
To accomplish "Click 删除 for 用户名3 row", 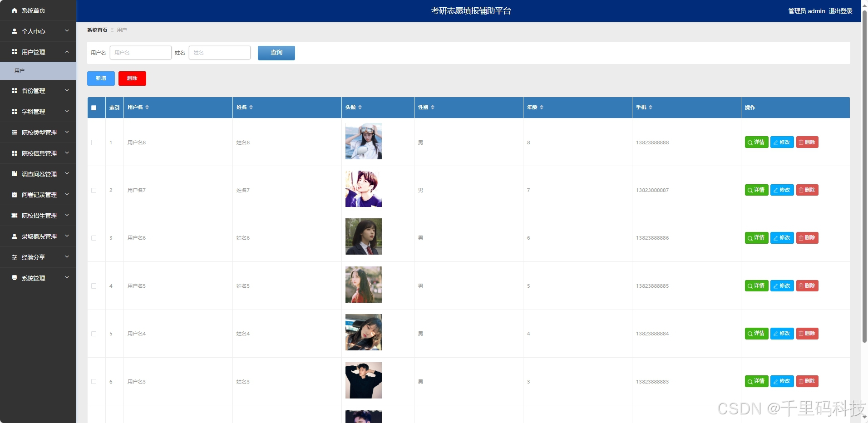I will [807, 381].
